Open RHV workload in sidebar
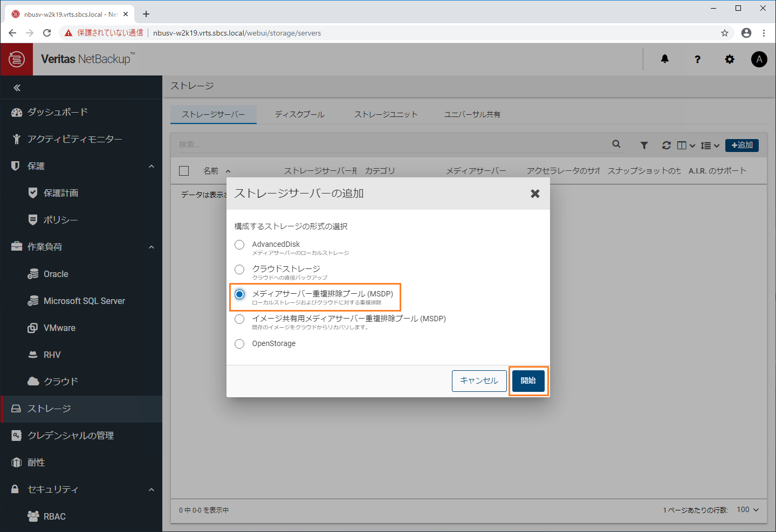776x532 pixels. (x=52, y=355)
